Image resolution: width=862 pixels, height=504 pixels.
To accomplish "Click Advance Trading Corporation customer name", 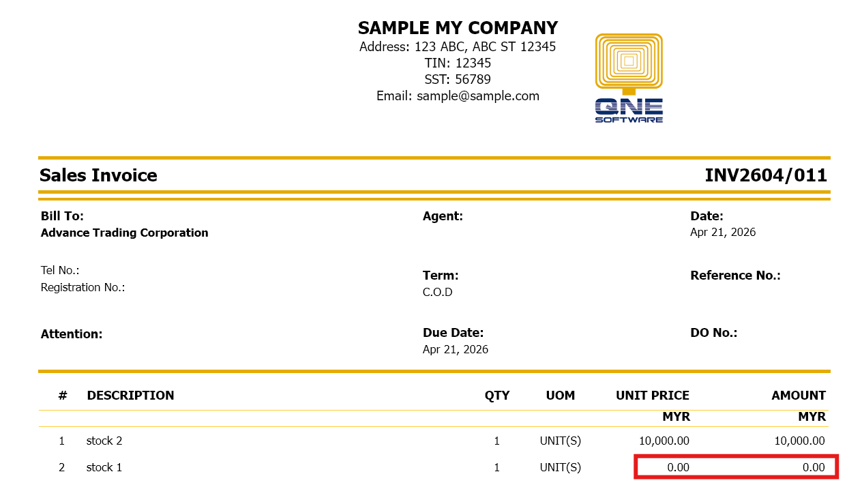I will pyautogui.click(x=124, y=233).
